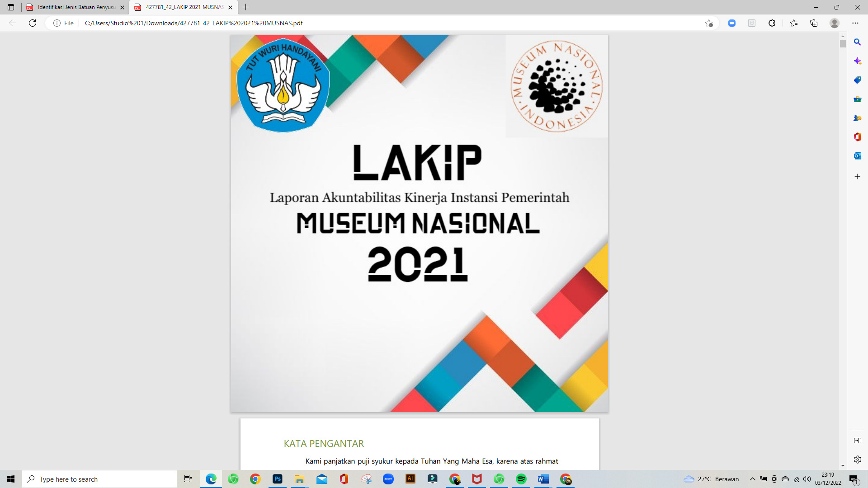Viewport: 868px width, 488px height.
Task: Open Spotify from taskbar
Action: pyautogui.click(x=521, y=479)
